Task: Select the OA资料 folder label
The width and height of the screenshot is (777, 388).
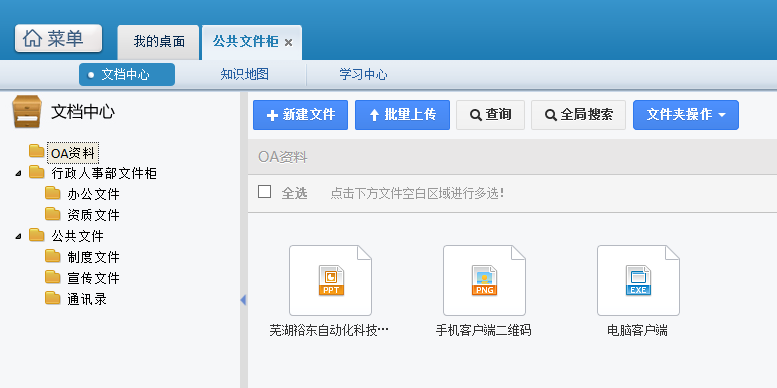Action: pyautogui.click(x=72, y=153)
